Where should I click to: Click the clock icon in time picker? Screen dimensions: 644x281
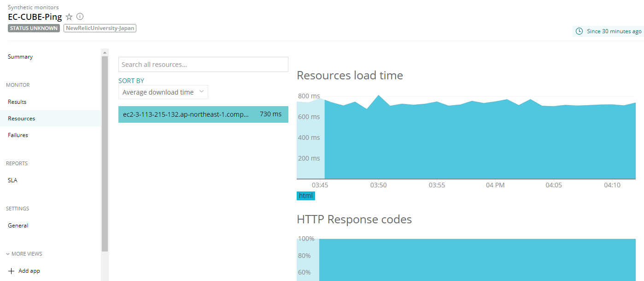[x=580, y=31]
